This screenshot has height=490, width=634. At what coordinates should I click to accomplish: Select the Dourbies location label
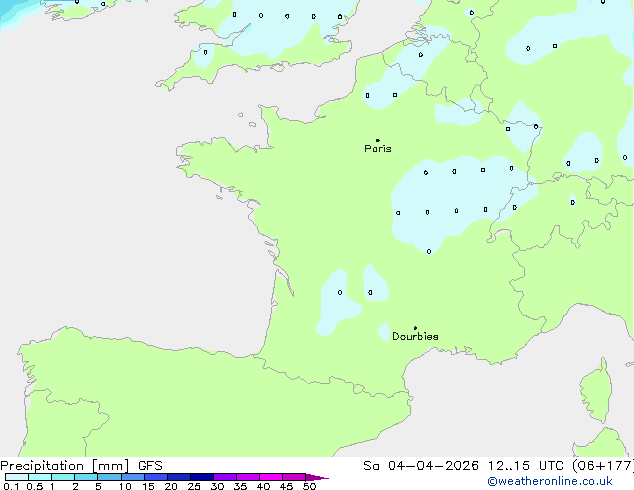[x=415, y=337]
